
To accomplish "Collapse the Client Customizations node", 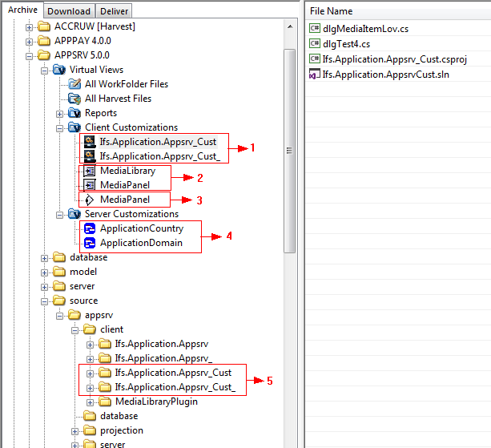I will [x=59, y=127].
